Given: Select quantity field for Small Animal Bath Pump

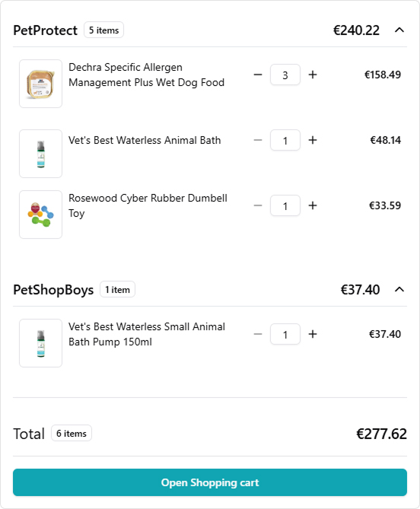Looking at the screenshot, I should (285, 334).
